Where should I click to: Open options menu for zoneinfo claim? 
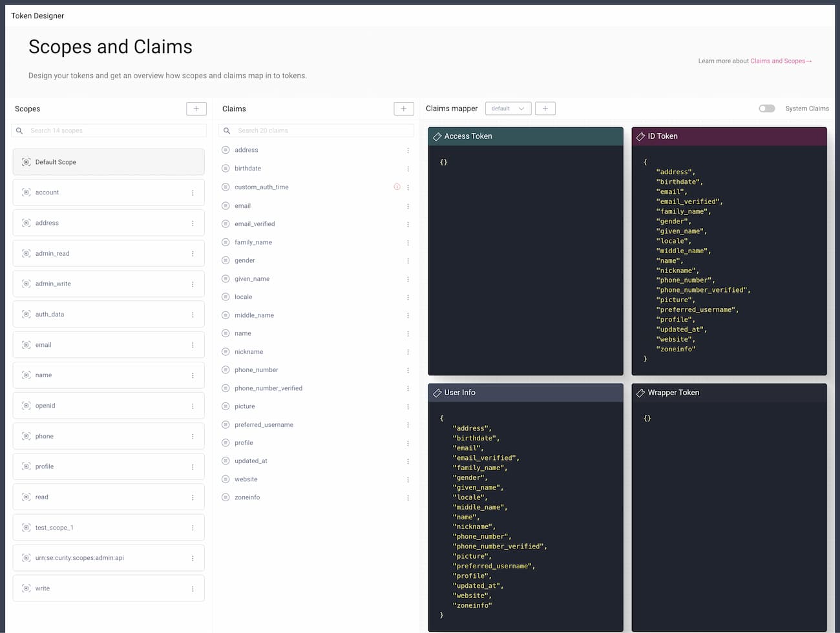pos(408,498)
